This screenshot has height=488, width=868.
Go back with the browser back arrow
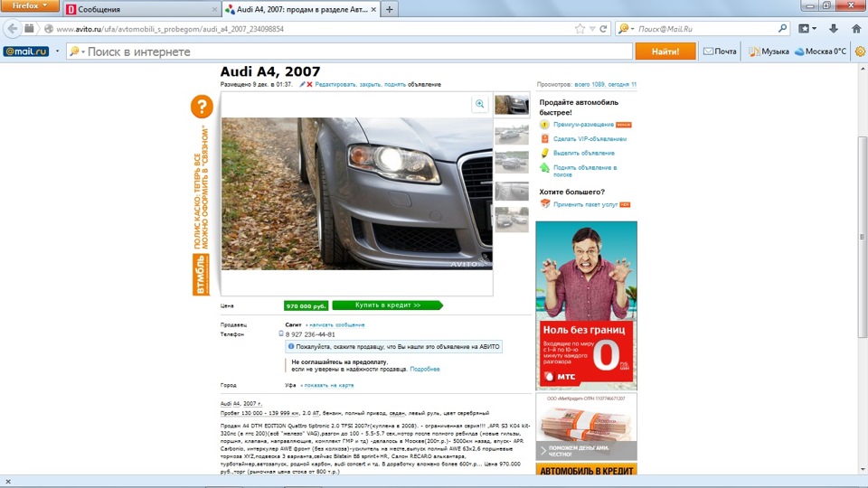(12, 29)
